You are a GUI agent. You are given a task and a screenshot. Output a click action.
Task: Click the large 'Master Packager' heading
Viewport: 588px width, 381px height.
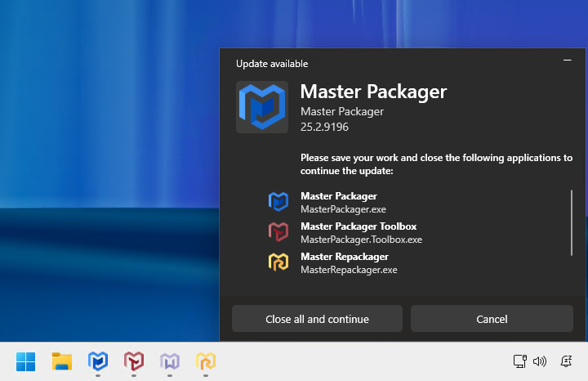pyautogui.click(x=373, y=92)
